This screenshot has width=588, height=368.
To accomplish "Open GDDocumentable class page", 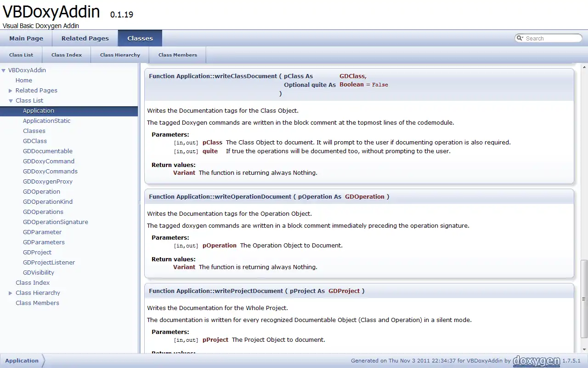I will tap(48, 151).
